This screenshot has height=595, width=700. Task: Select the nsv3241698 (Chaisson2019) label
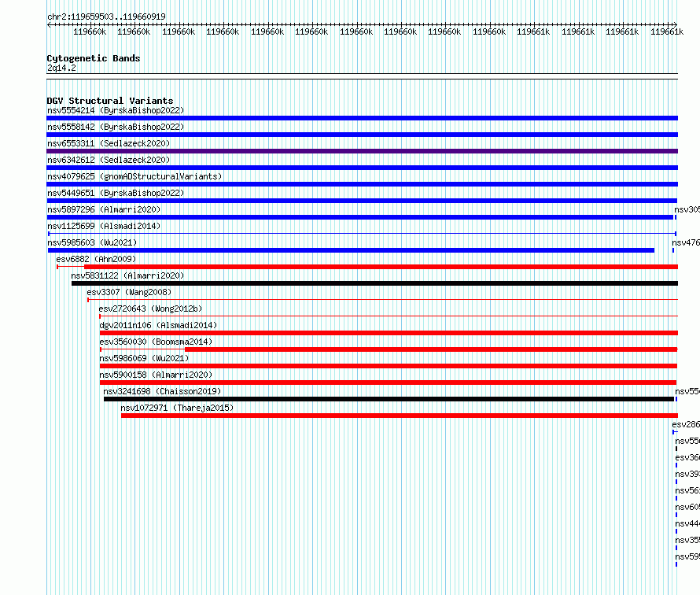pos(162,391)
